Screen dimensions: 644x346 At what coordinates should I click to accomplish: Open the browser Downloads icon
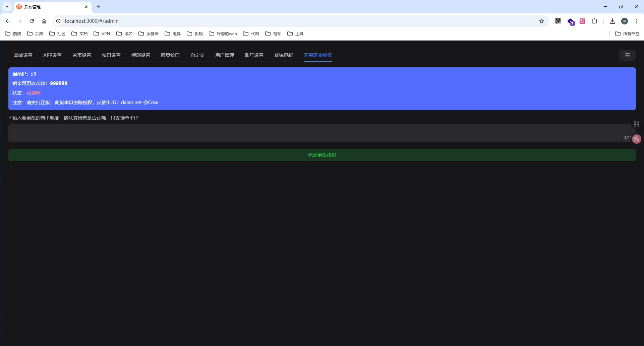click(x=612, y=21)
